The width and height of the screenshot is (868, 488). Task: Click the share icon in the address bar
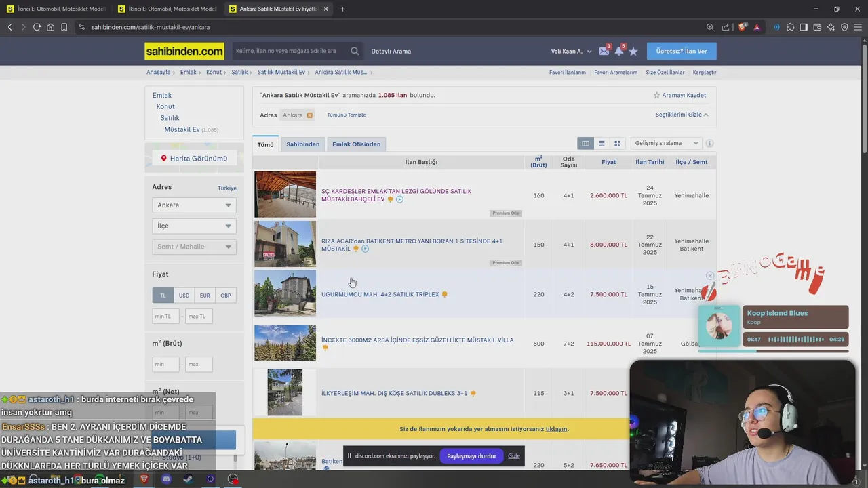tap(726, 27)
